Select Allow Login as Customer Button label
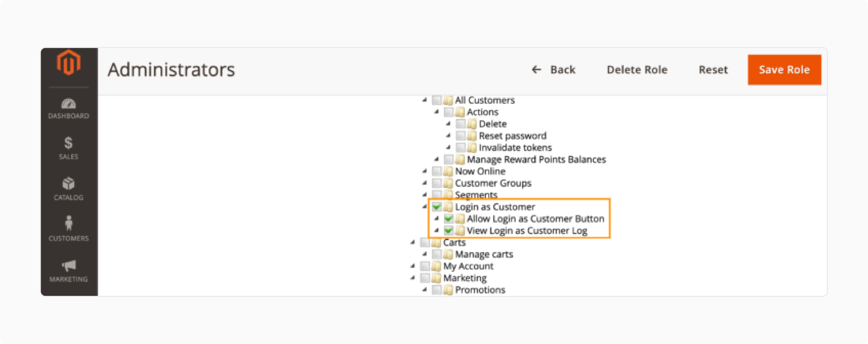This screenshot has height=344, width=868. (535, 219)
